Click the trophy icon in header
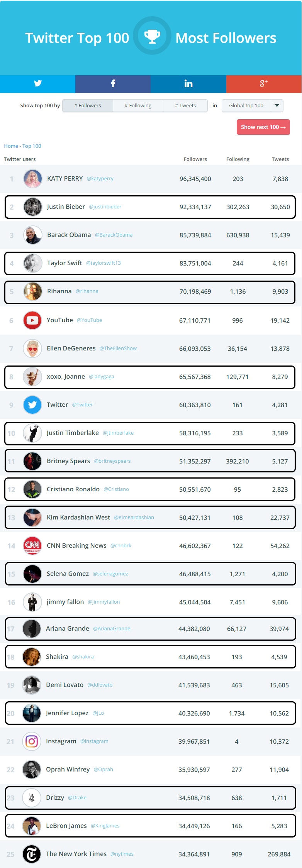The height and width of the screenshot is (868, 302). pos(152,36)
